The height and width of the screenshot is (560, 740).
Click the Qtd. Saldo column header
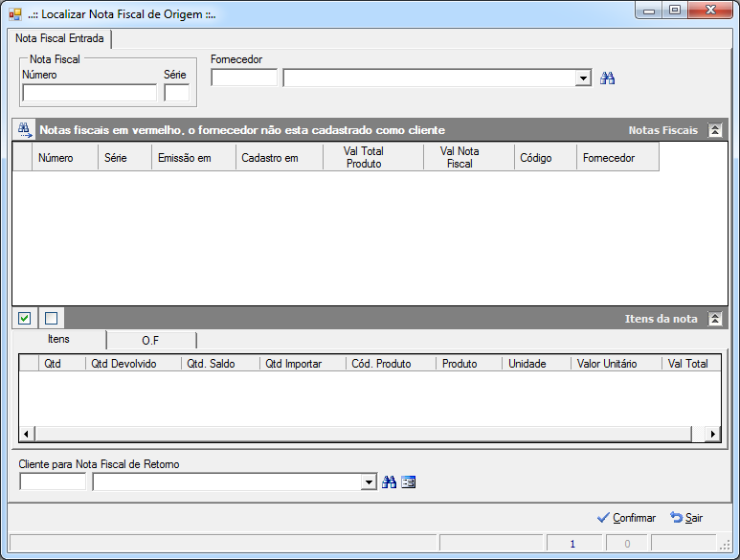pyautogui.click(x=220, y=363)
